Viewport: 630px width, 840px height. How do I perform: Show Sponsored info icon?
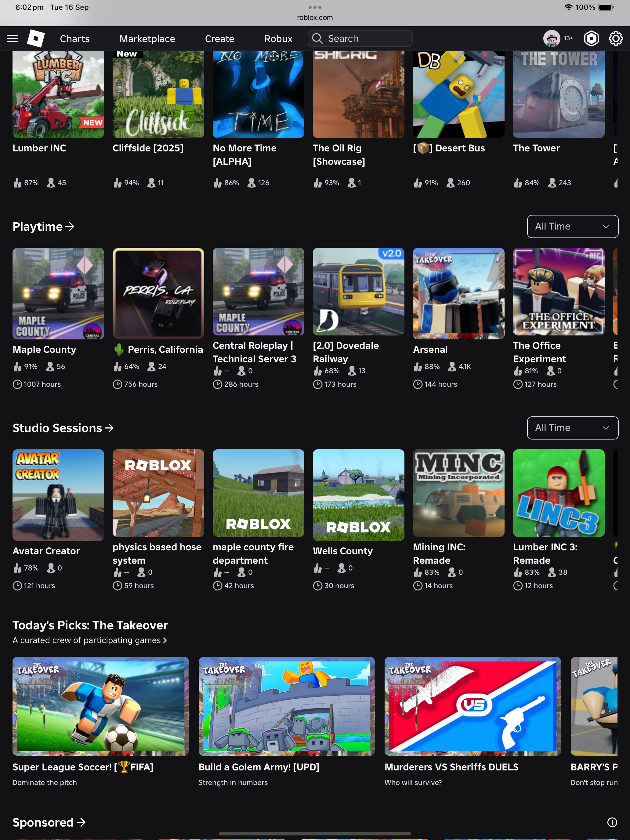[x=612, y=822]
